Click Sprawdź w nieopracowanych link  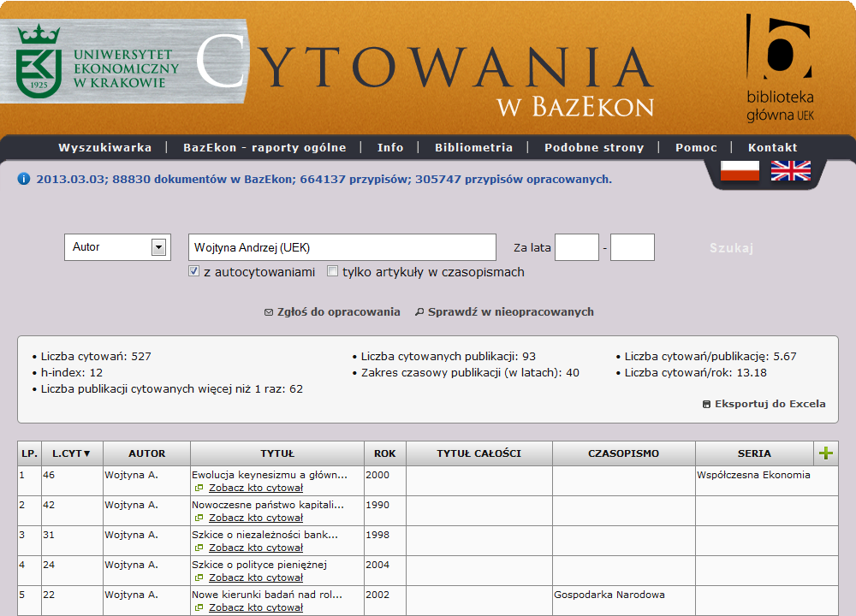[511, 312]
